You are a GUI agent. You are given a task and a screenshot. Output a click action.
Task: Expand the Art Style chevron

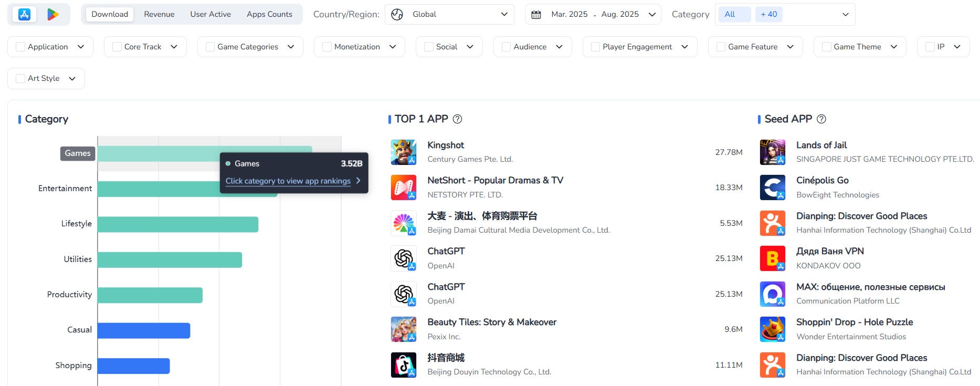click(72, 78)
